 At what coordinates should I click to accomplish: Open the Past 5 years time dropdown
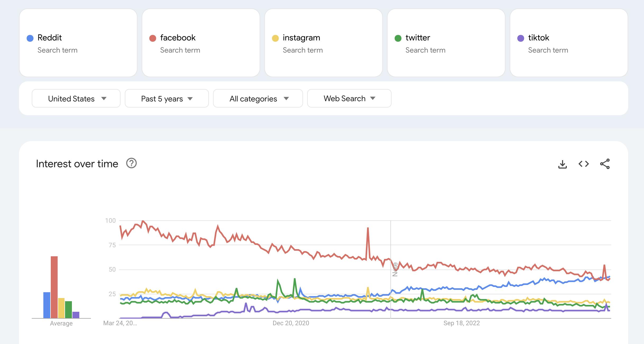click(x=167, y=99)
